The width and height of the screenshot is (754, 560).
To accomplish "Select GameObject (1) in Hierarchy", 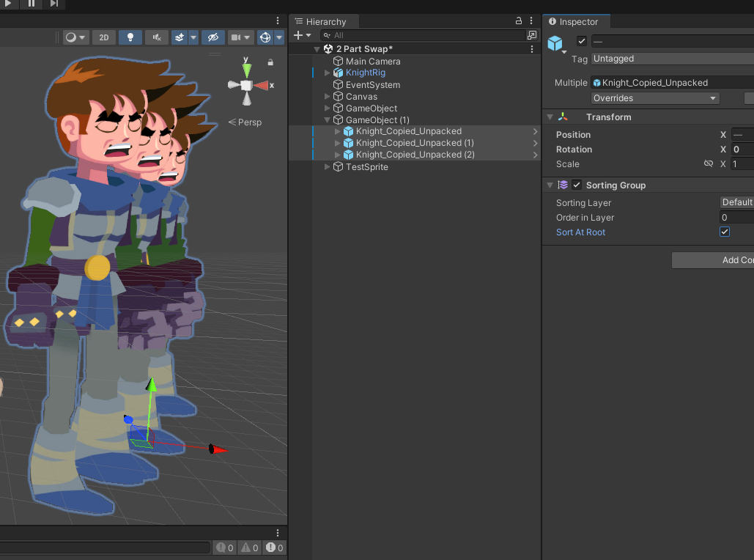I will (x=377, y=119).
